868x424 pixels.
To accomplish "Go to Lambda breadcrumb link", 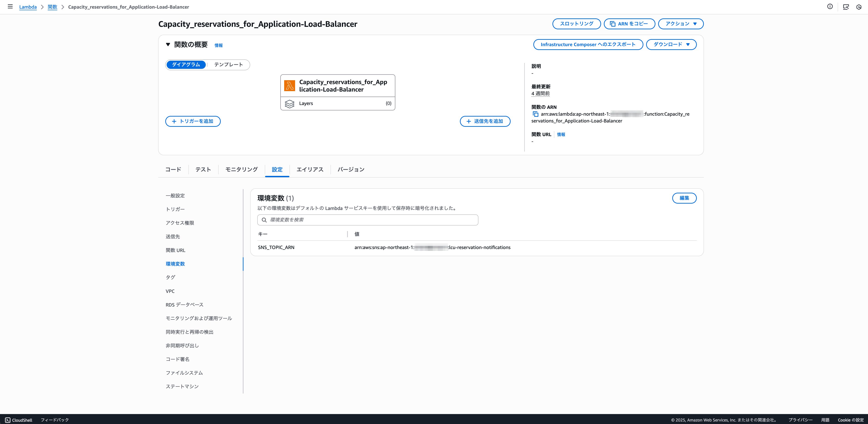I will (28, 7).
